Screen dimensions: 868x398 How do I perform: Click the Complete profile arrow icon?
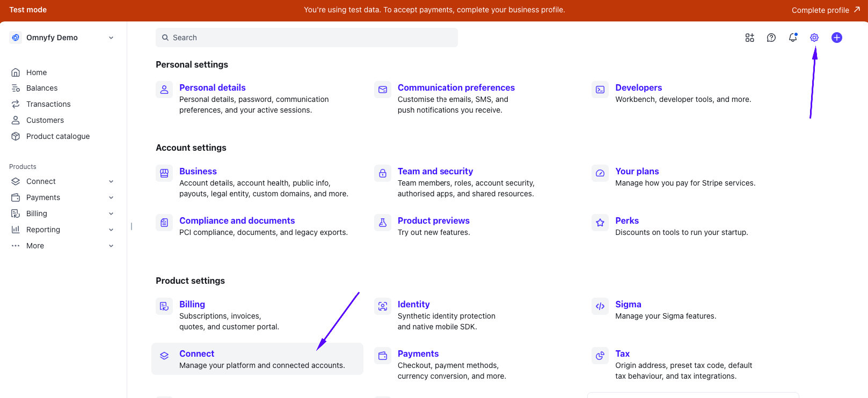coord(857,10)
